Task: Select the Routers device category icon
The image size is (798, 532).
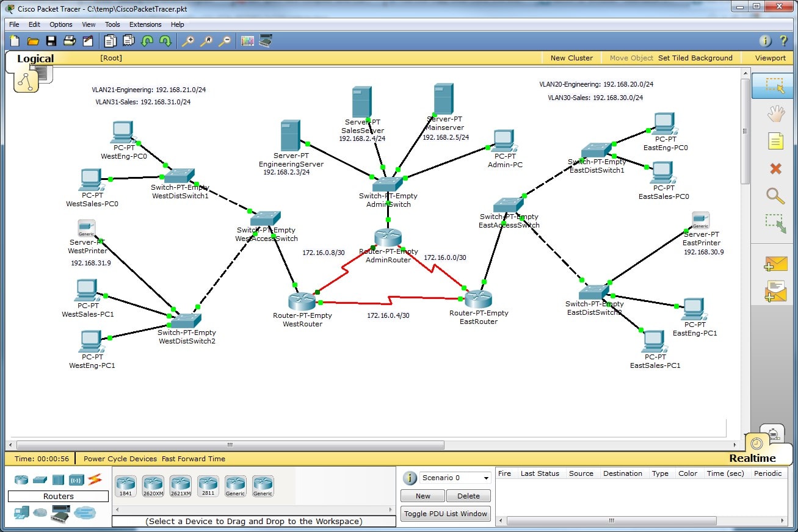Action: 22,480
